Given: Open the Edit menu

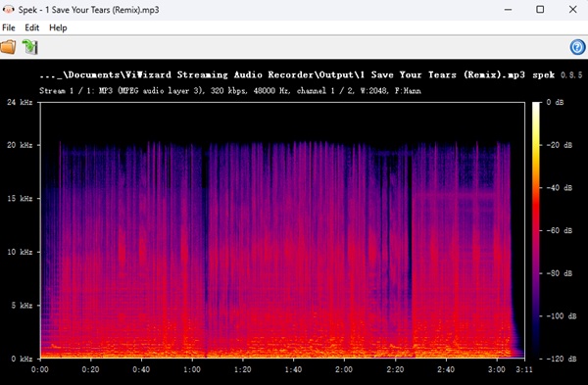Looking at the screenshot, I should (x=32, y=27).
